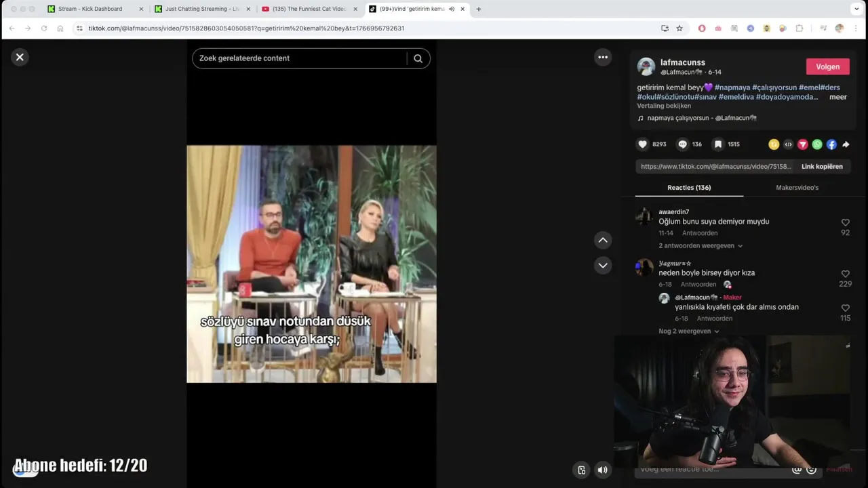Bookmark this page with the star

tap(679, 28)
